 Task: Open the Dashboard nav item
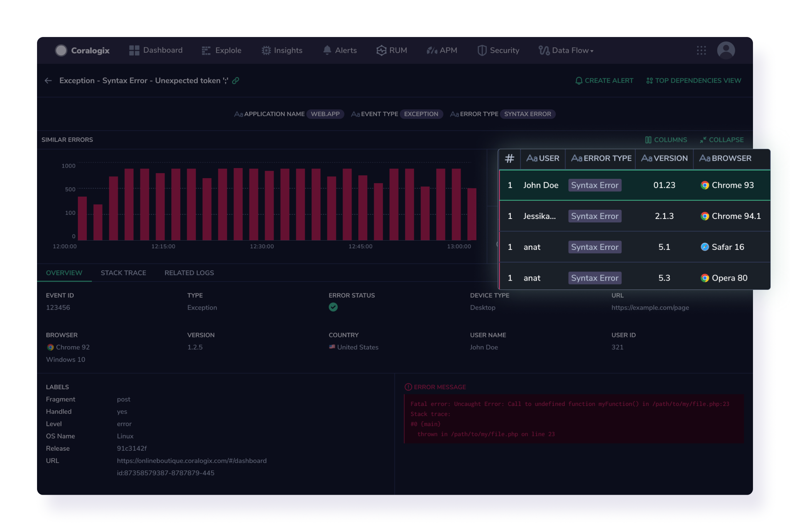(x=156, y=51)
